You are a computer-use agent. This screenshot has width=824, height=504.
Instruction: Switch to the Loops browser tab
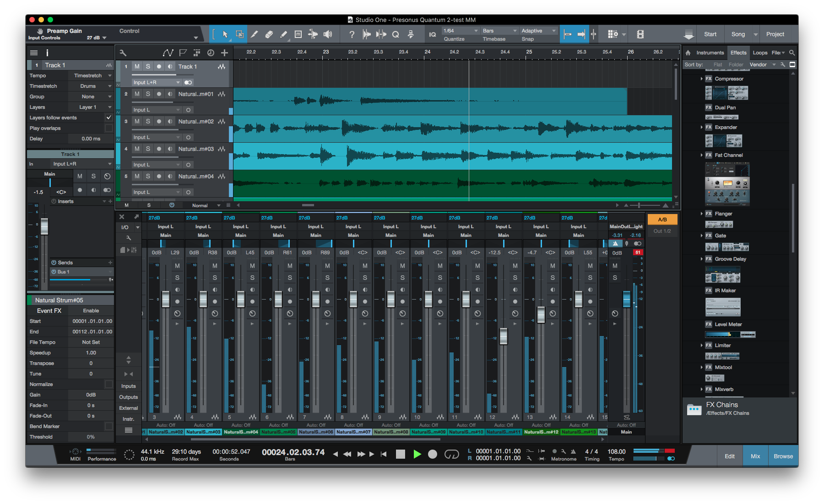[760, 53]
